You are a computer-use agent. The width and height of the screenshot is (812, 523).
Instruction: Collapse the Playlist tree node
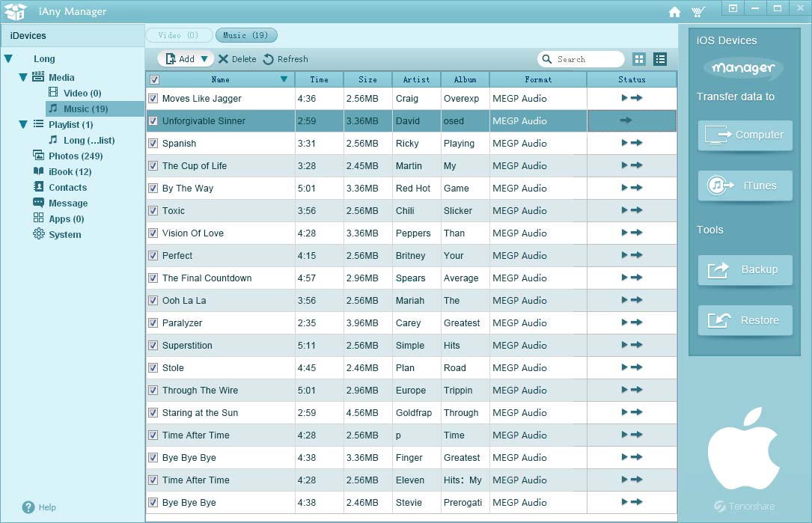coord(23,124)
